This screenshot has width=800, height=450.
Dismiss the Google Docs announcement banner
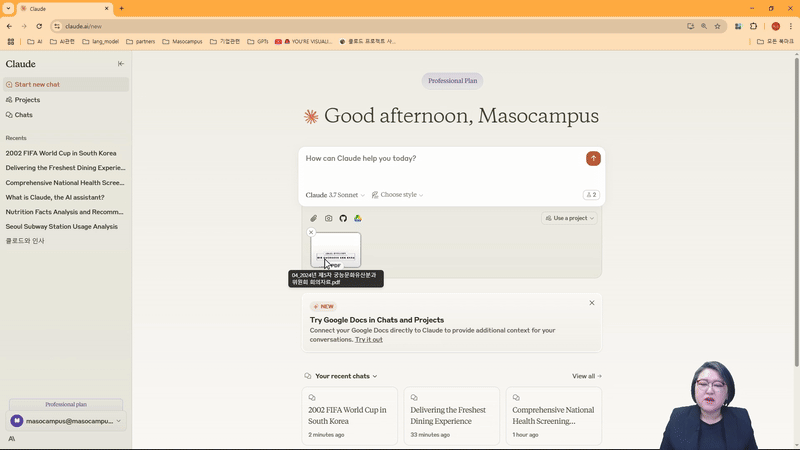(x=591, y=303)
